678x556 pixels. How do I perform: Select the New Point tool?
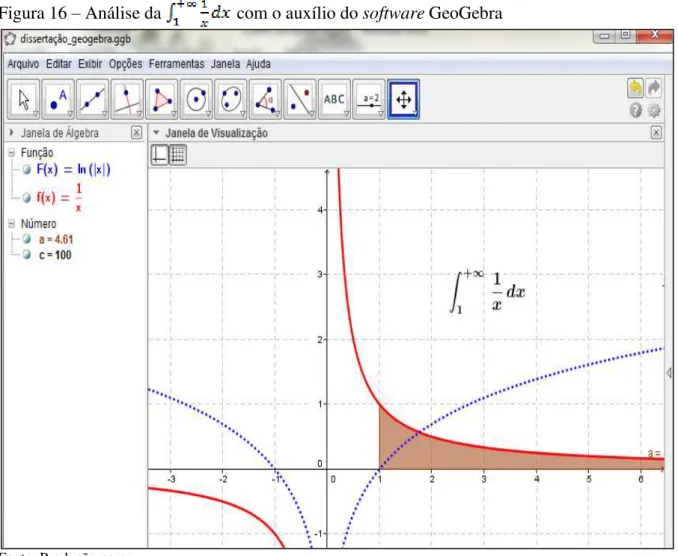pos(58,99)
